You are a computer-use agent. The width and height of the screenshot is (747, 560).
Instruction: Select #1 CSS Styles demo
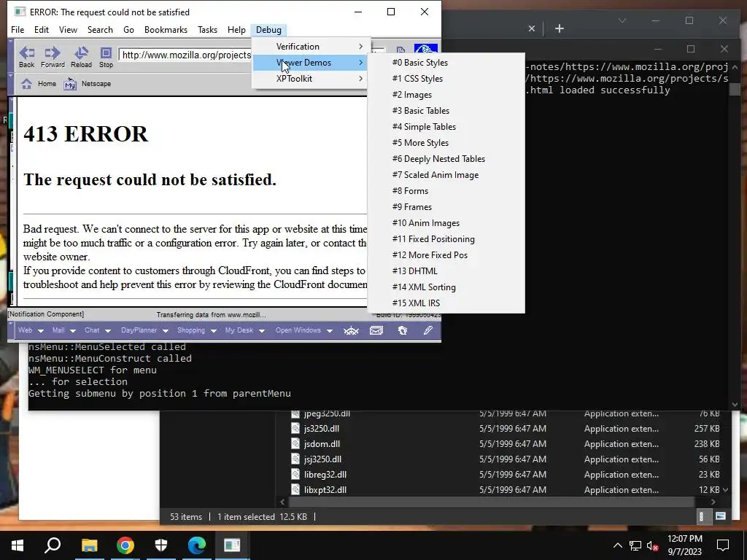(x=446, y=79)
